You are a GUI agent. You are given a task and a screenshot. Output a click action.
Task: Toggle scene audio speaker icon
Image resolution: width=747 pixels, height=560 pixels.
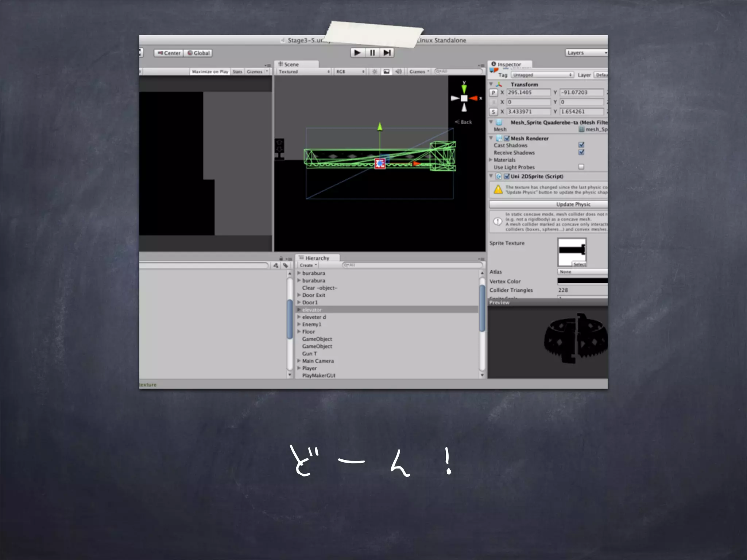click(398, 71)
